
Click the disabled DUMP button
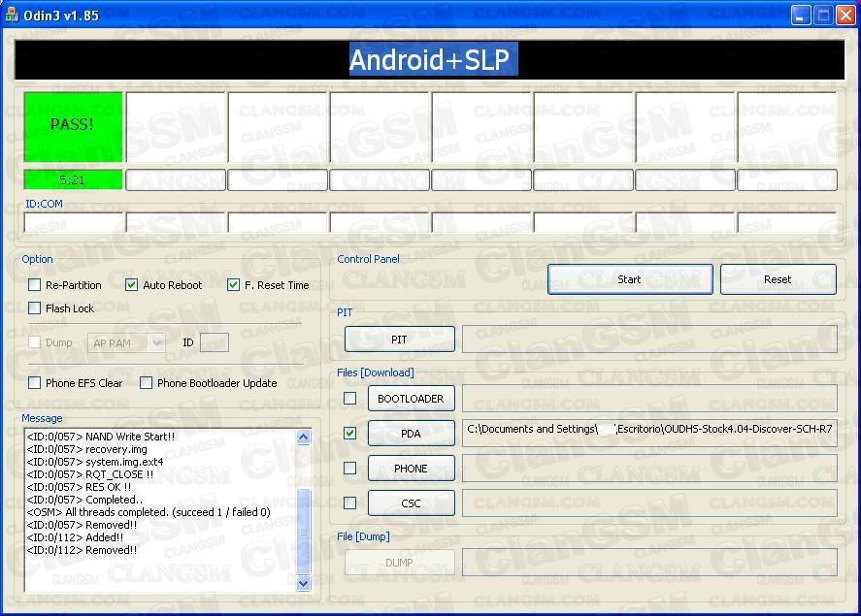400,563
